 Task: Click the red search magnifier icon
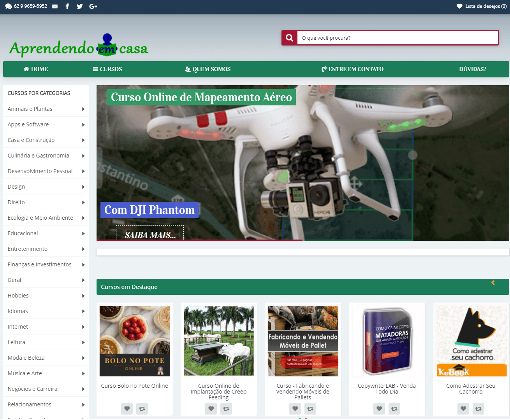[289, 37]
